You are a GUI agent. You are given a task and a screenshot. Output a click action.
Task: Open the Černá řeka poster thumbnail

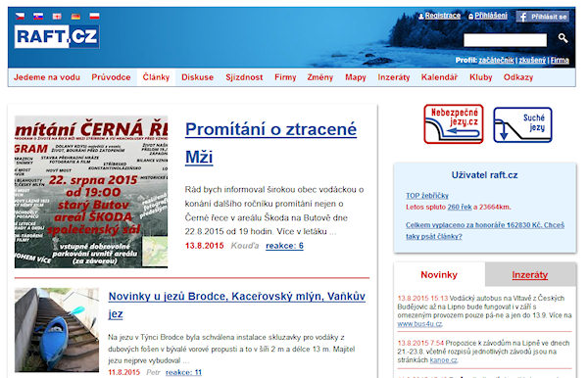(91, 192)
